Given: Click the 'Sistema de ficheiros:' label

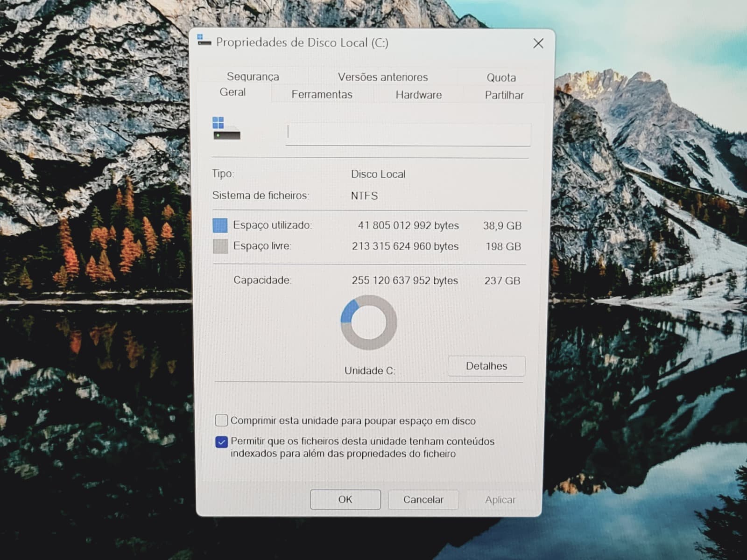Looking at the screenshot, I should pos(261,195).
